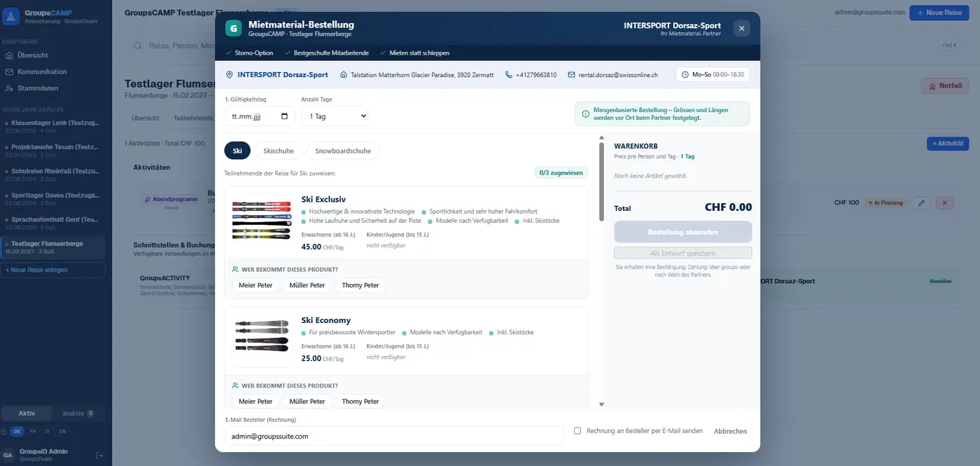Screen dimensions: 980x466
Task: Assign Thomy Peter to Ski Exclusiv
Action: tap(360, 285)
